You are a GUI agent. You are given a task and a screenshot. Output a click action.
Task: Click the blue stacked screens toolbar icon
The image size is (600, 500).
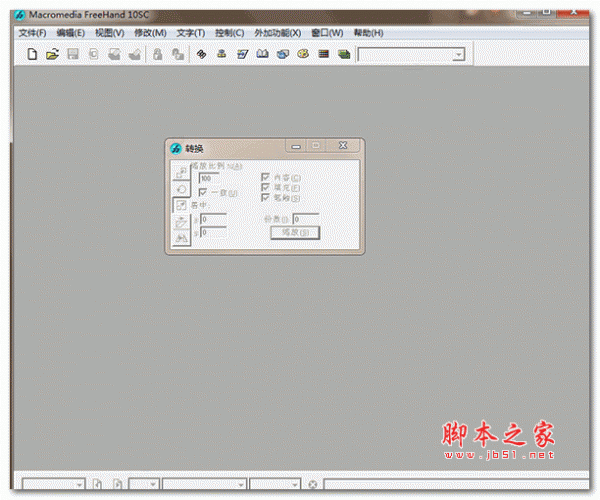pos(283,54)
